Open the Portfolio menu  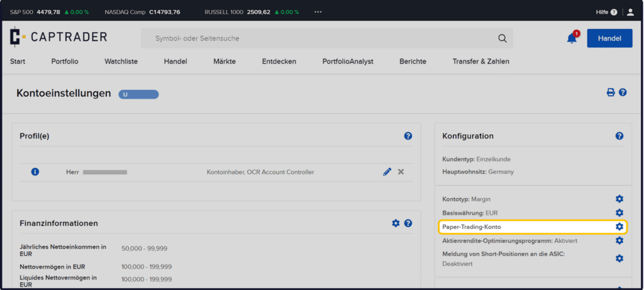(x=65, y=62)
